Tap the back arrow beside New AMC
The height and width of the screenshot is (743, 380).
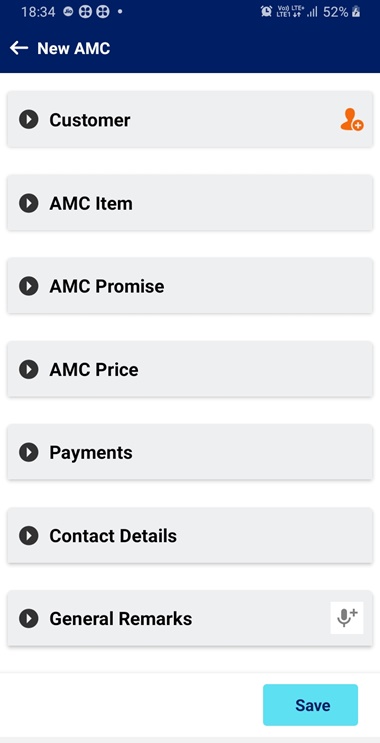(x=19, y=48)
